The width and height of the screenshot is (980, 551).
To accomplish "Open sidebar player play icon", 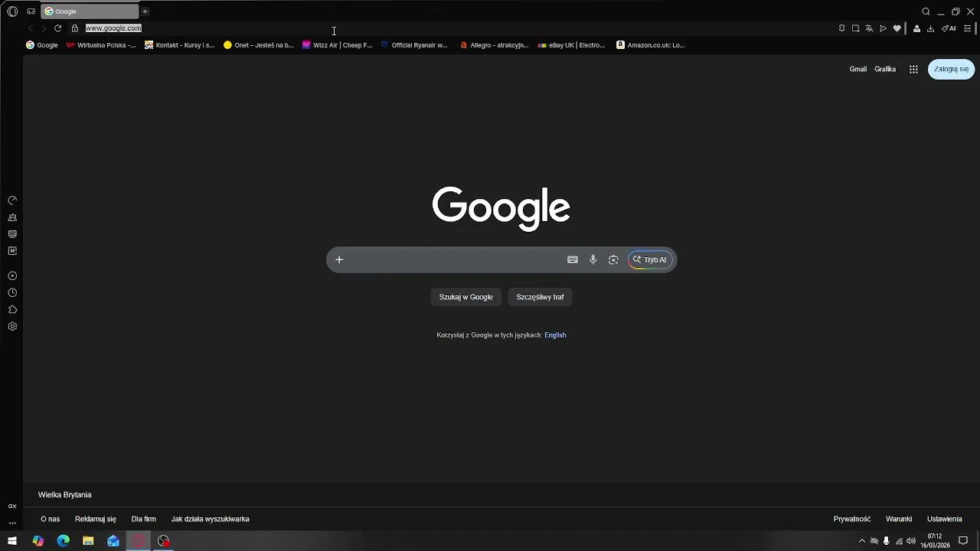I will coord(12,275).
